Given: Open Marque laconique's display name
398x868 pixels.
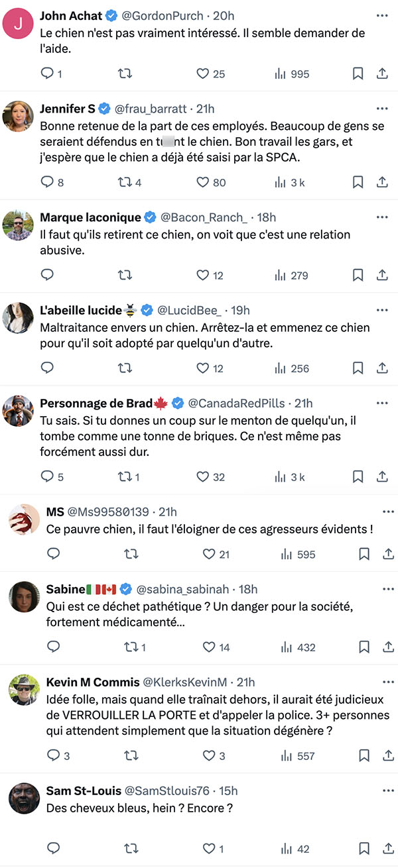Looking at the screenshot, I should [x=90, y=217].
